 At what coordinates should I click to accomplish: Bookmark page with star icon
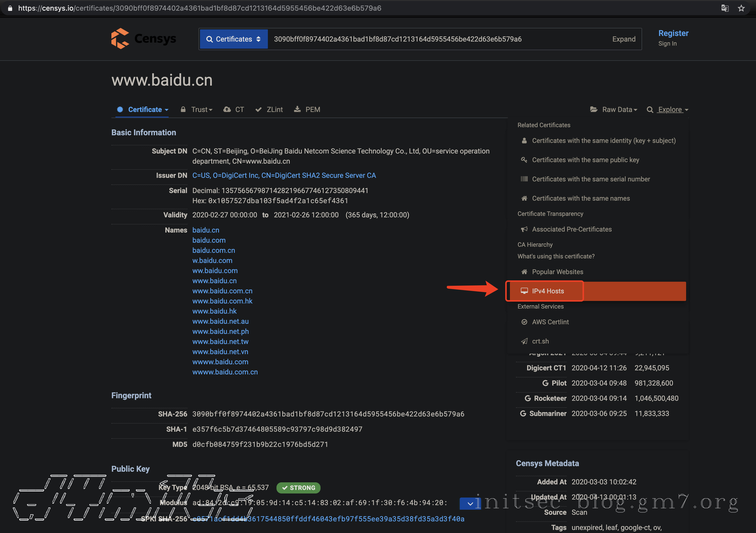coord(741,8)
